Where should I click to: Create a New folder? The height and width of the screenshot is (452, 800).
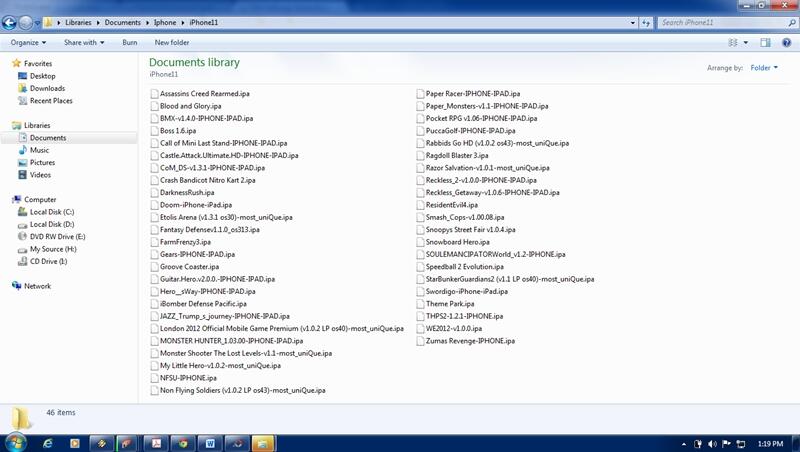172,43
